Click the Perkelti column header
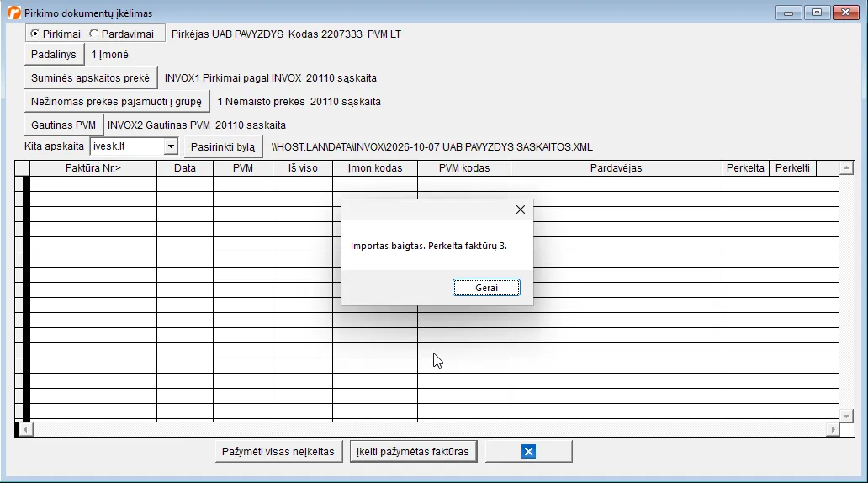This screenshot has height=483, width=868. coord(792,167)
